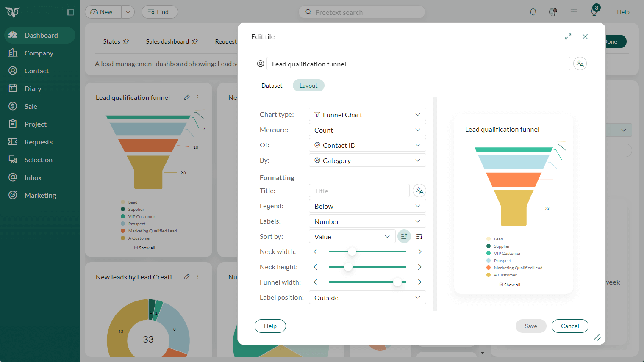Click inside the Freetext search field

[361, 12]
